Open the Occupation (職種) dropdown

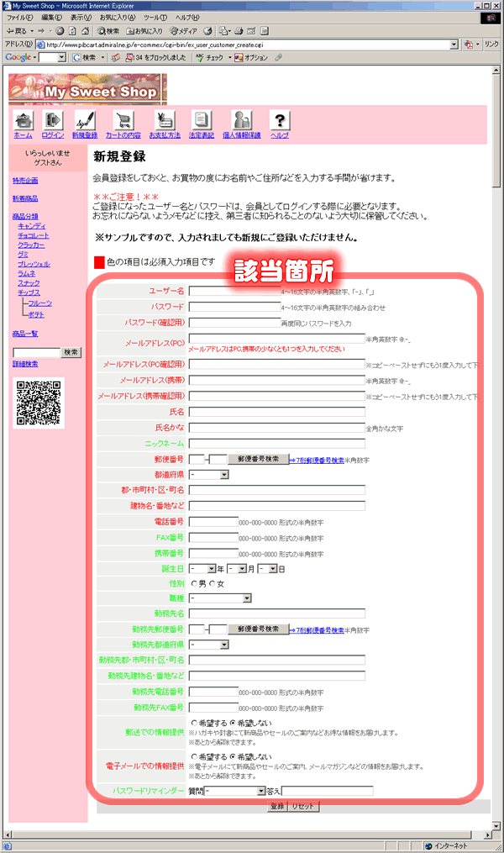(x=220, y=598)
